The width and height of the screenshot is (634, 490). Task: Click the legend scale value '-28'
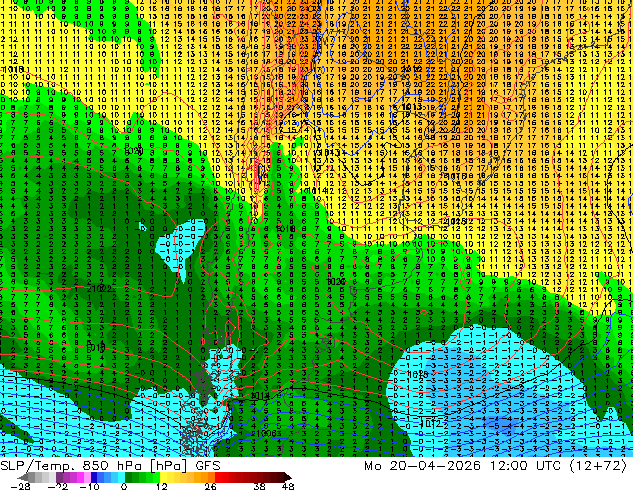tap(21, 486)
